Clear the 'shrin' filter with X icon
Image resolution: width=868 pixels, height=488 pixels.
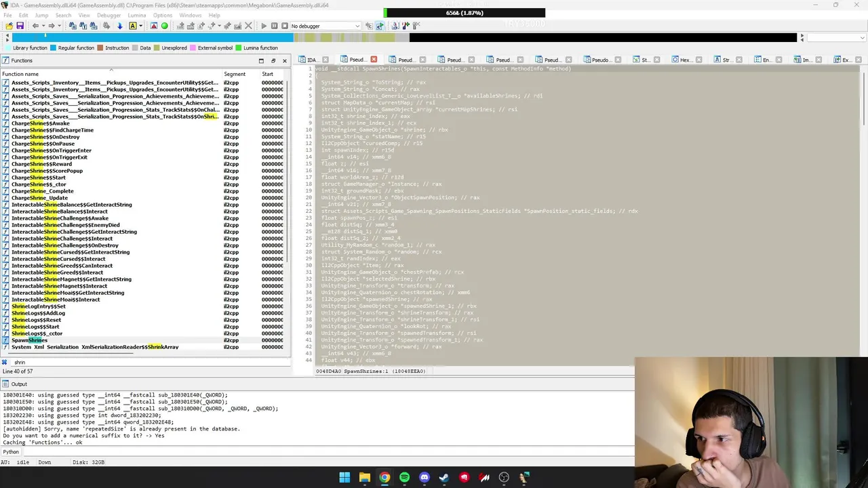pos(4,362)
